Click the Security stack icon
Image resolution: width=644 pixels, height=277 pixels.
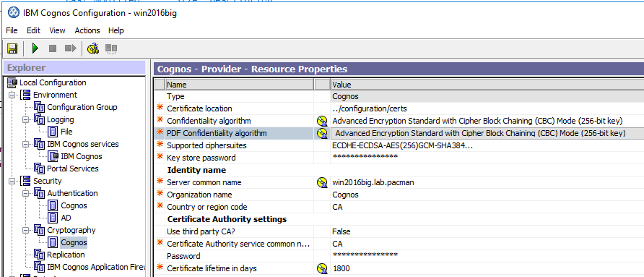click(25, 181)
